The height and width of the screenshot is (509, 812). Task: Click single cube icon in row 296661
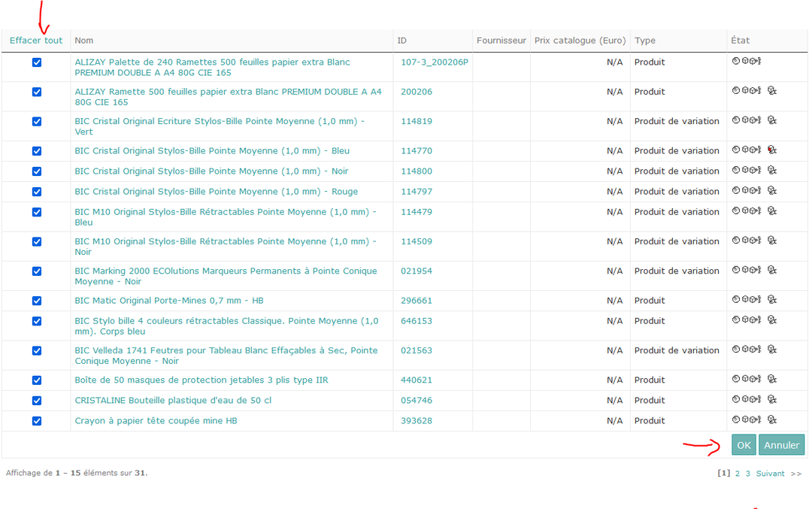point(746,299)
